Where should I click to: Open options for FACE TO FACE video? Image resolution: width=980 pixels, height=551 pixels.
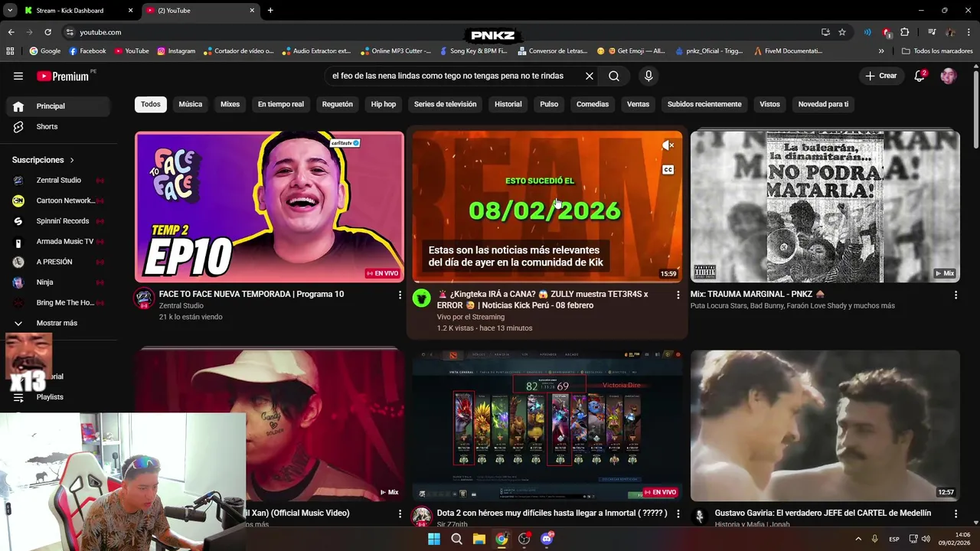coord(400,295)
